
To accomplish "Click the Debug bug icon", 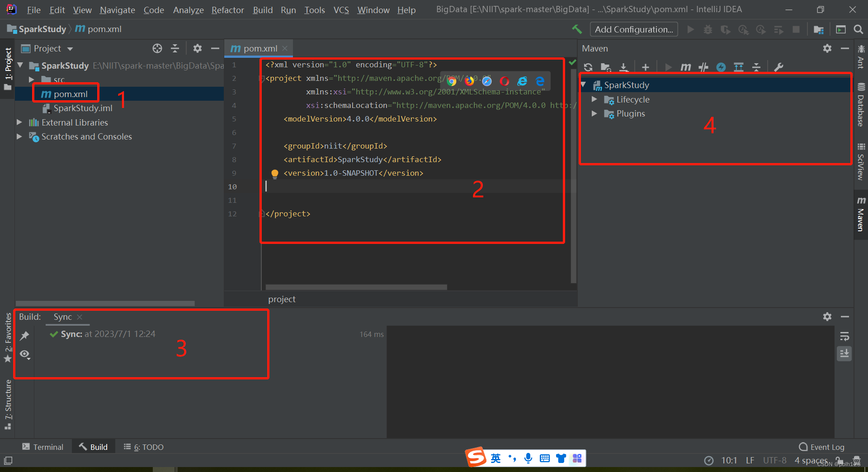I will coord(708,29).
